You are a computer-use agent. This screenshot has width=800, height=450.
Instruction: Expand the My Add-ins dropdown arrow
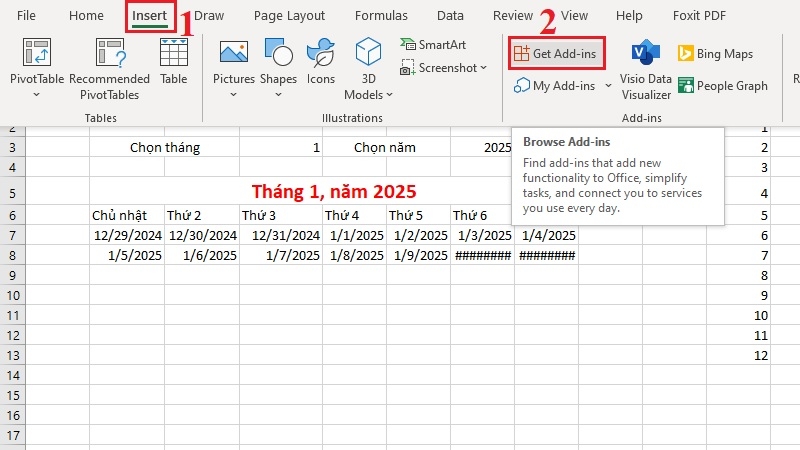(608, 86)
